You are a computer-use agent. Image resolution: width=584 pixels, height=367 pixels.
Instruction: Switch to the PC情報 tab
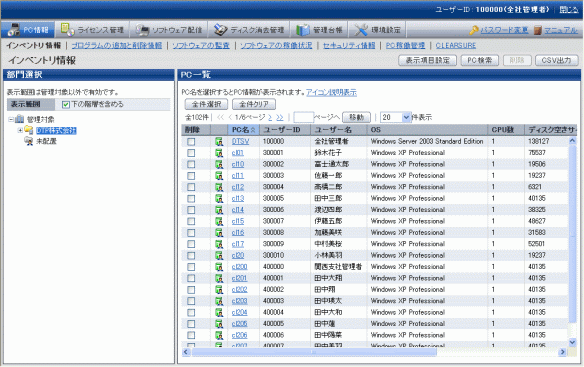28,30
